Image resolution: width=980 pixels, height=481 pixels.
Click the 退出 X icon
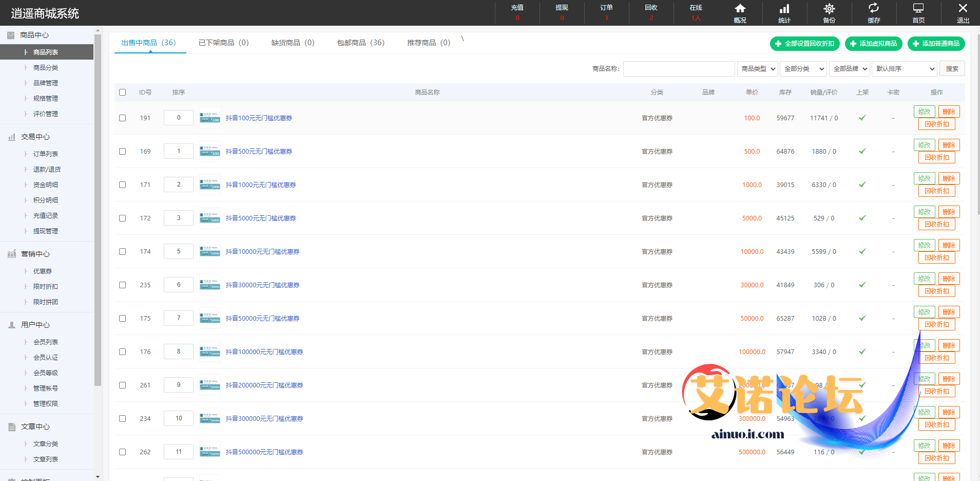pyautogui.click(x=963, y=8)
